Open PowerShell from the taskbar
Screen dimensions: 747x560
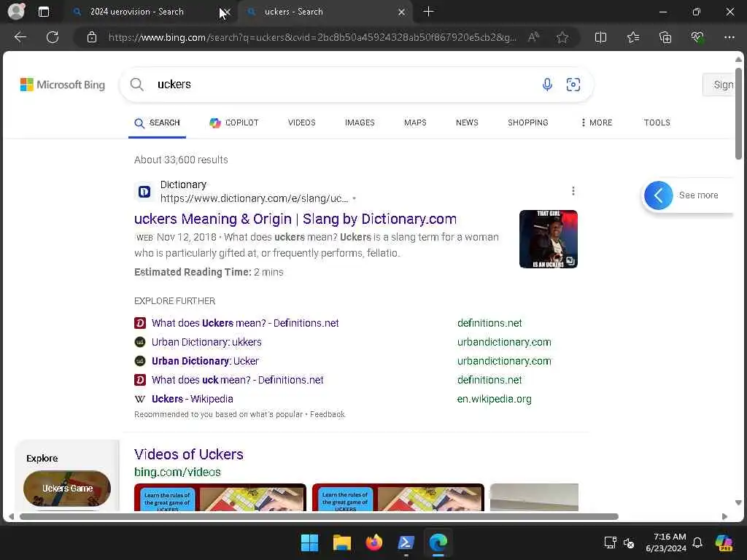[x=406, y=542]
